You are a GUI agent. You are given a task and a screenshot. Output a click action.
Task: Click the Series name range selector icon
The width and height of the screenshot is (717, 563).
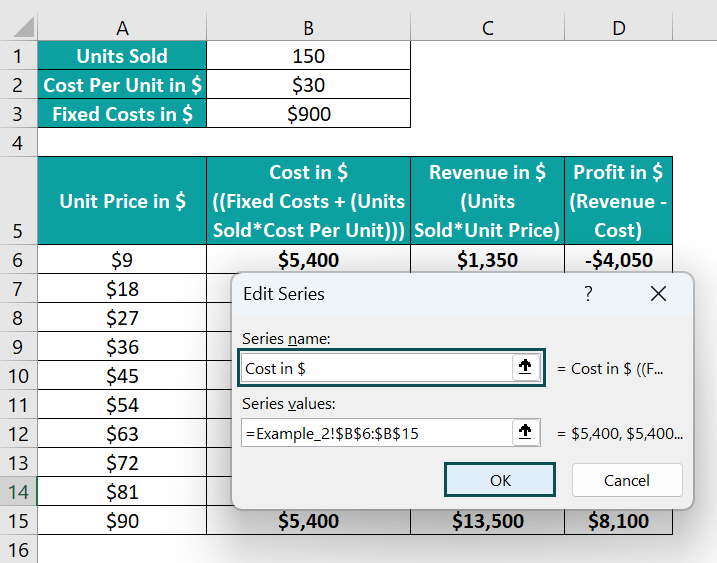[x=525, y=367]
